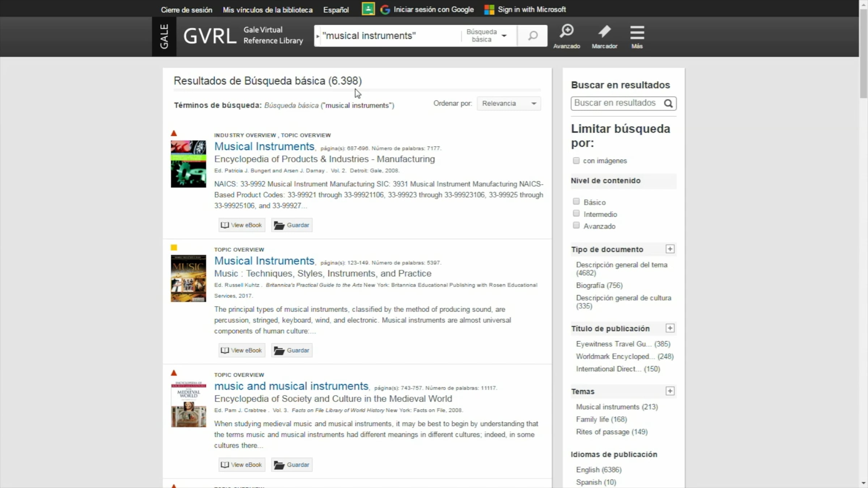
Task: Open Encyclopedia of Products & Industries cover thumbnail
Action: pyautogui.click(x=188, y=164)
